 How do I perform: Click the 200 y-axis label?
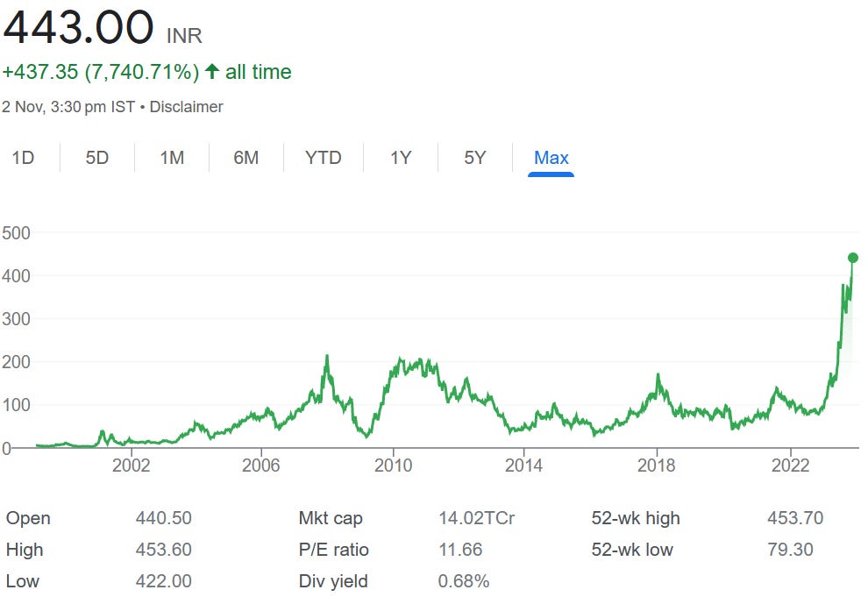[x=16, y=362]
